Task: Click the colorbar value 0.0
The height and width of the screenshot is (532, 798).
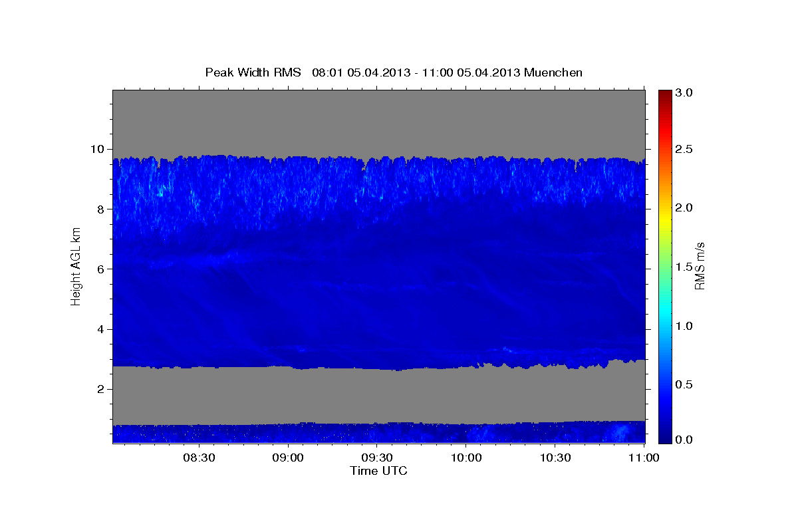Action: tap(684, 440)
